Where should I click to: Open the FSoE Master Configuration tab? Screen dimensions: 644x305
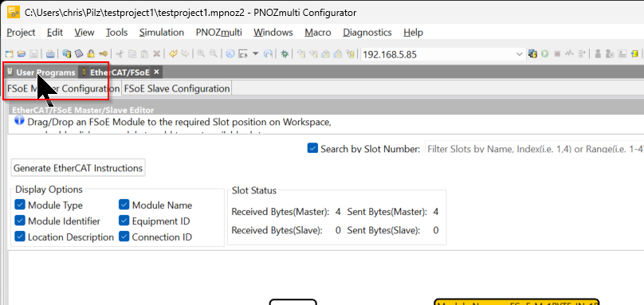(63, 88)
